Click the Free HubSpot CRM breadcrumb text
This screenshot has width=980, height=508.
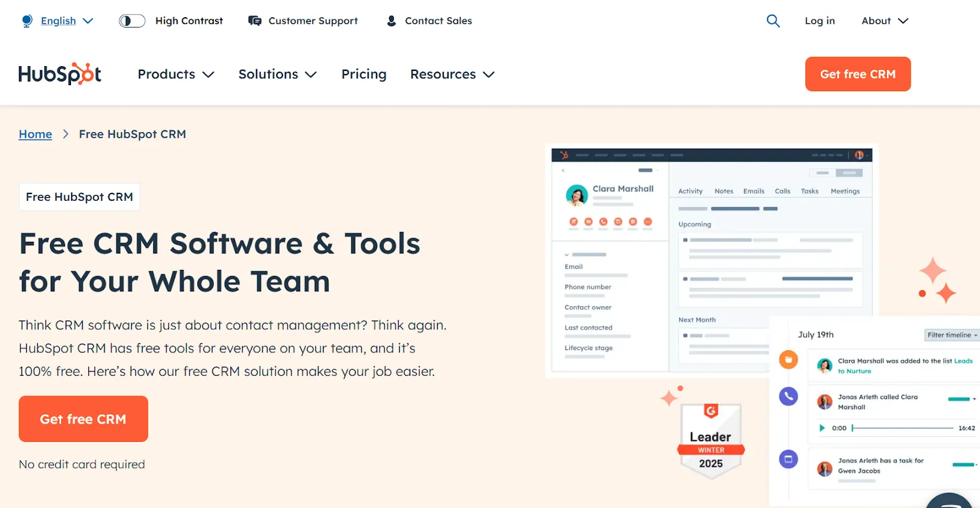tap(132, 134)
